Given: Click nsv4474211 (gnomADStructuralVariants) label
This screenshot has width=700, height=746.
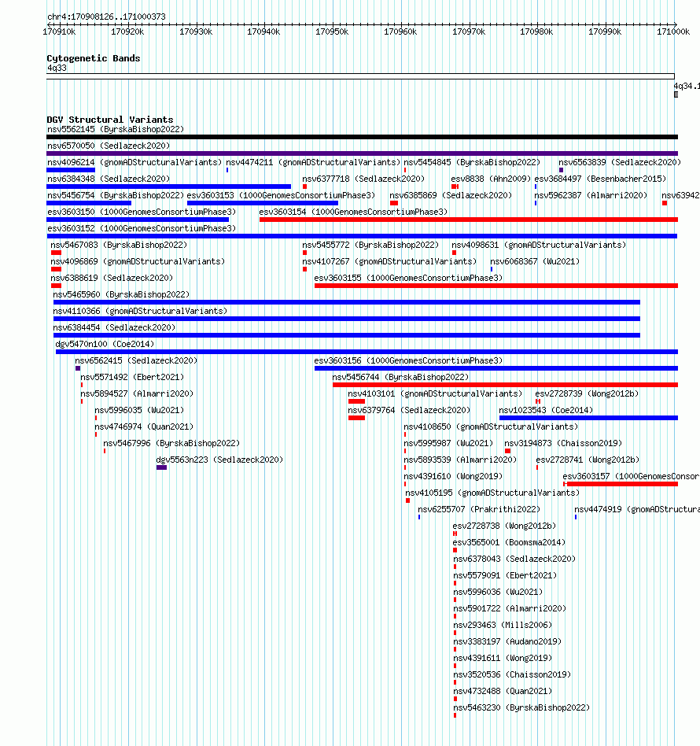Looking at the screenshot, I should click(313, 162).
